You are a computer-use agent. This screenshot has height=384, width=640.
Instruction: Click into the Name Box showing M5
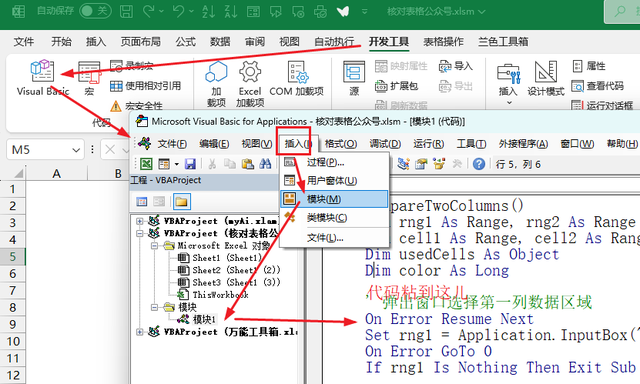click(39, 150)
